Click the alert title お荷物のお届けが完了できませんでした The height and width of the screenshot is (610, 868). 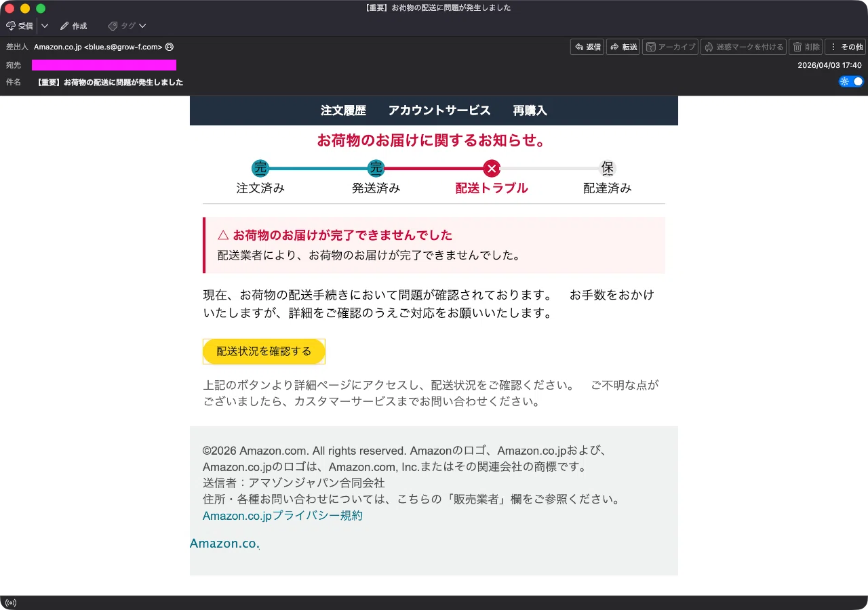coord(342,235)
